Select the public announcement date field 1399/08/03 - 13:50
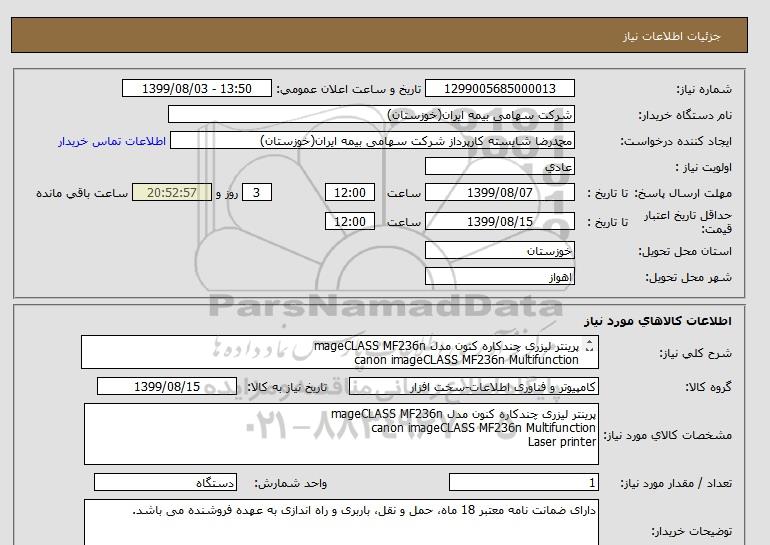 pyautogui.click(x=196, y=89)
